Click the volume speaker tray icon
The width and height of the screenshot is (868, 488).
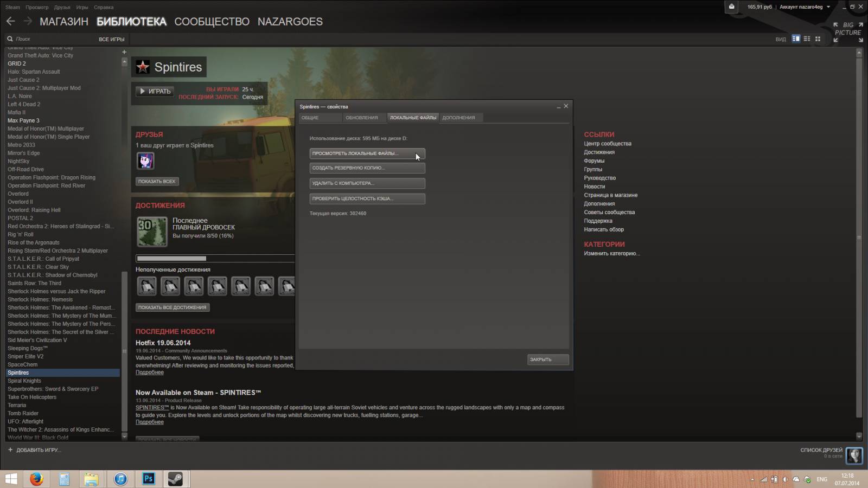coord(785,479)
